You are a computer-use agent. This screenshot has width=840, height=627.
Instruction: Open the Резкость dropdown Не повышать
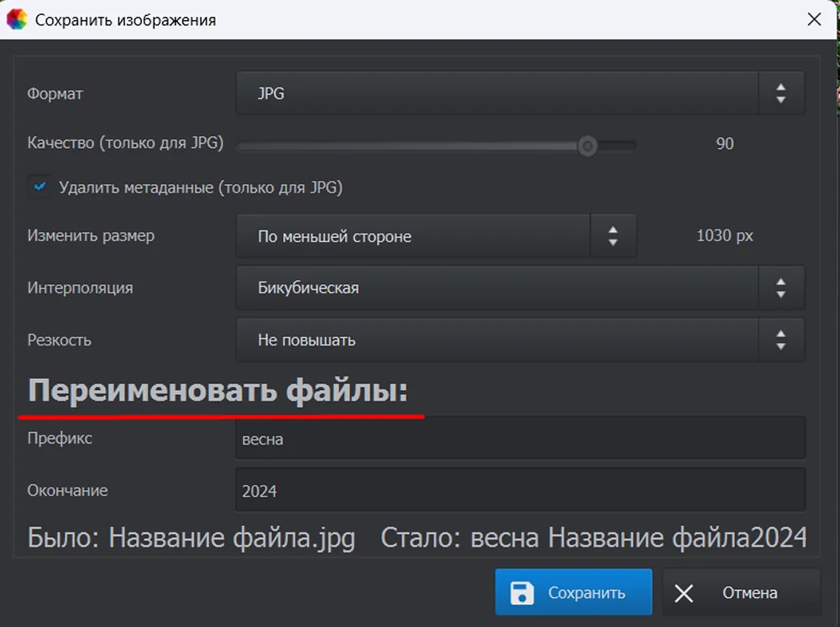tap(520, 340)
